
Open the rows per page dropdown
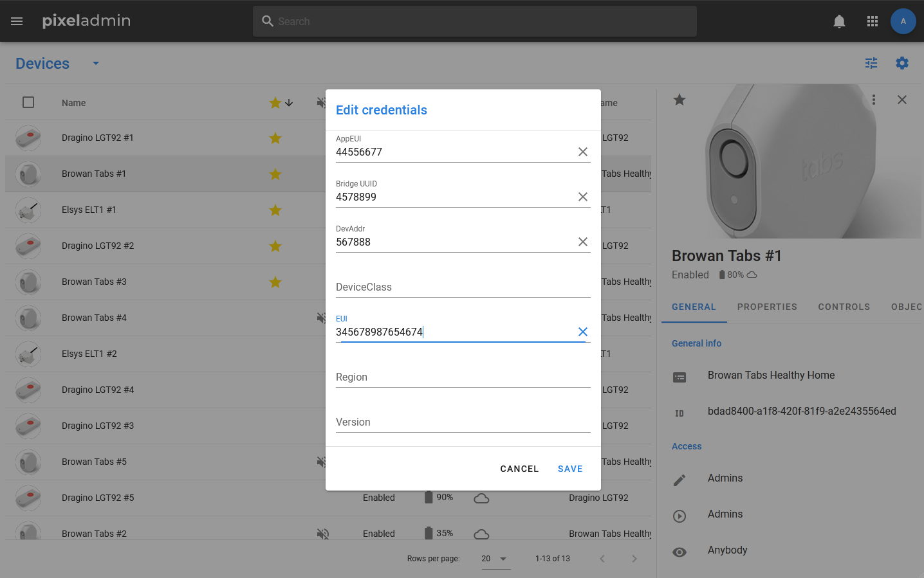495,559
